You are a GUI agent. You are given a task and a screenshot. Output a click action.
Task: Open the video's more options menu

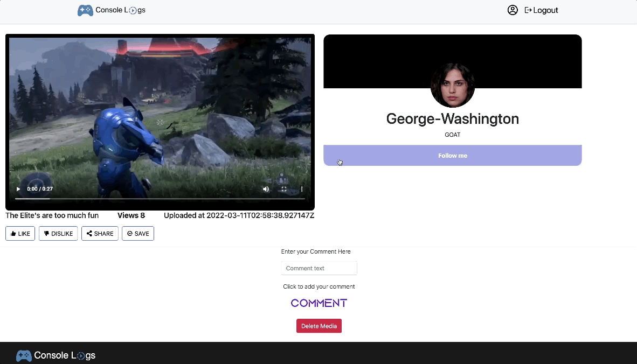coord(302,189)
